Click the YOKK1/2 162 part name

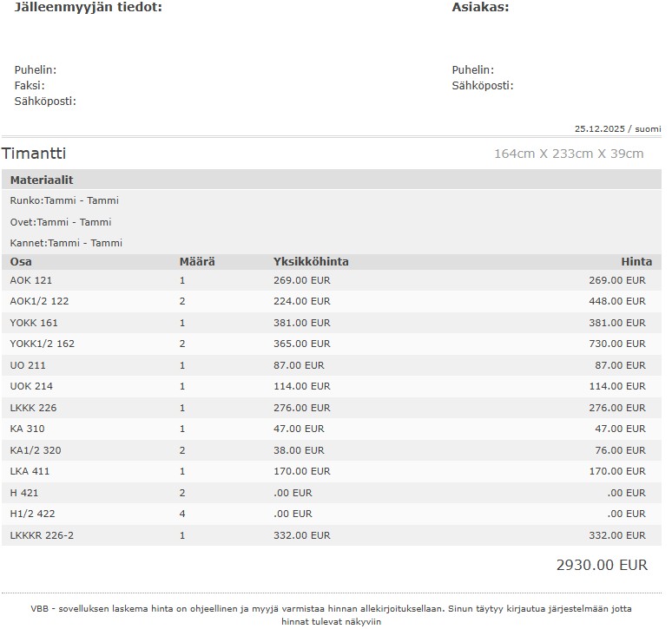pos(43,344)
